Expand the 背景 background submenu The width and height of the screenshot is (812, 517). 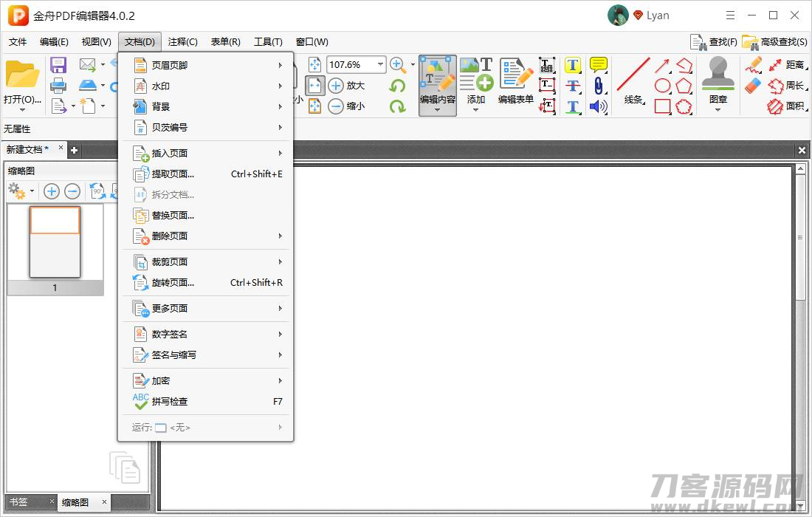pos(206,106)
